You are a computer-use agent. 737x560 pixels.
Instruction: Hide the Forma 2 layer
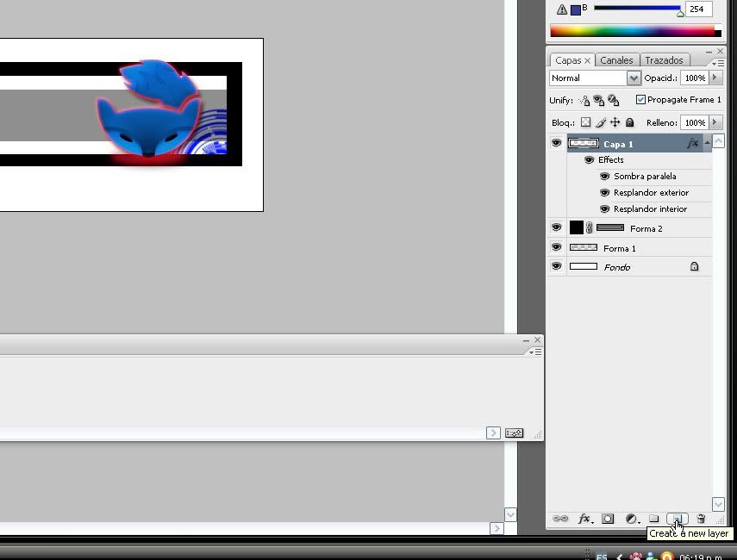coord(557,227)
